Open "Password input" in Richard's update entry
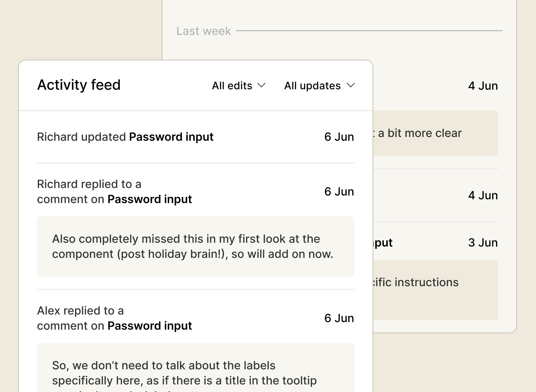This screenshot has width=536, height=392. point(171,137)
